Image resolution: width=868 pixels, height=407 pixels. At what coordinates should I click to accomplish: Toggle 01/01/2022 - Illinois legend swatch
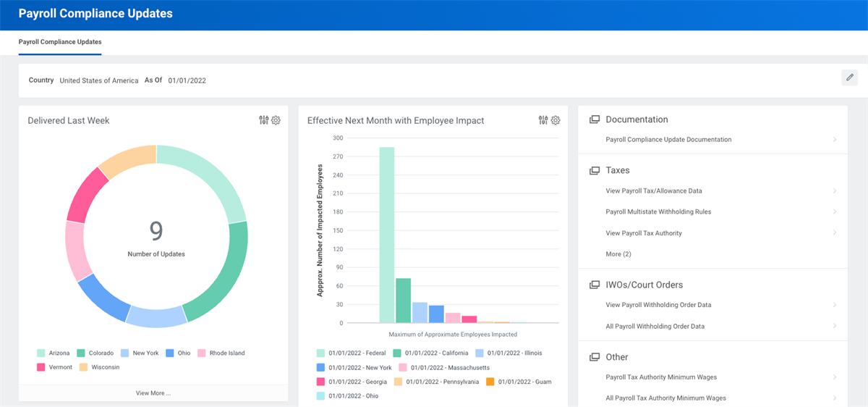pyautogui.click(x=480, y=353)
